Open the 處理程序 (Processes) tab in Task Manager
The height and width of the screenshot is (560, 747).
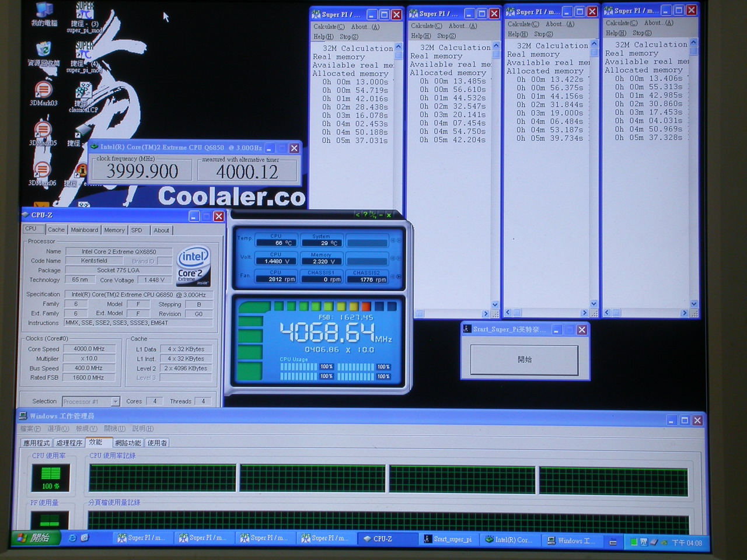tap(69, 443)
